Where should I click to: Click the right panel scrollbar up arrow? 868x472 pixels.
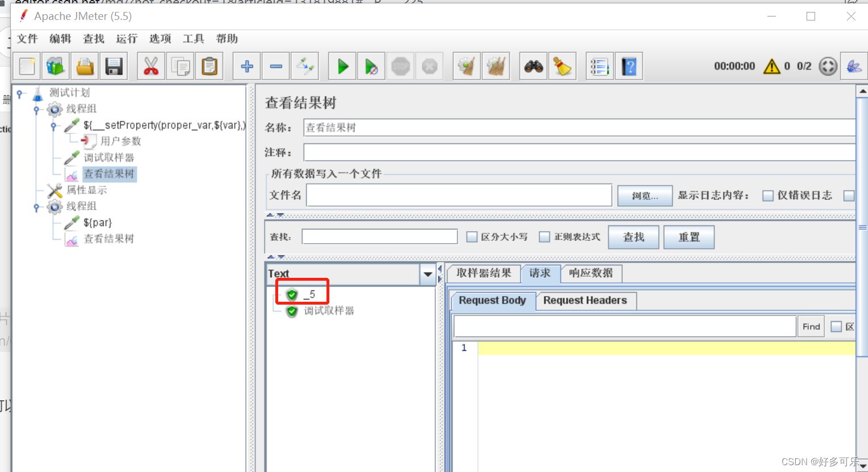pyautogui.click(x=862, y=92)
